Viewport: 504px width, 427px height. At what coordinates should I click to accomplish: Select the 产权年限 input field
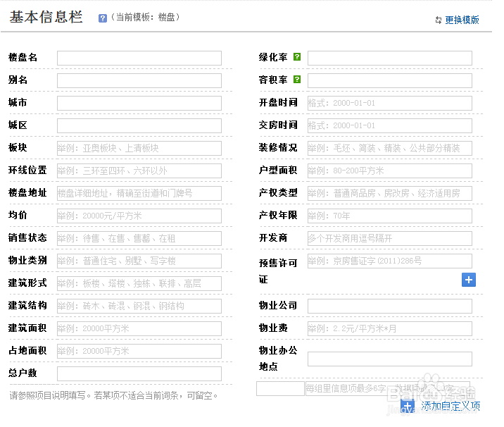coord(389,216)
